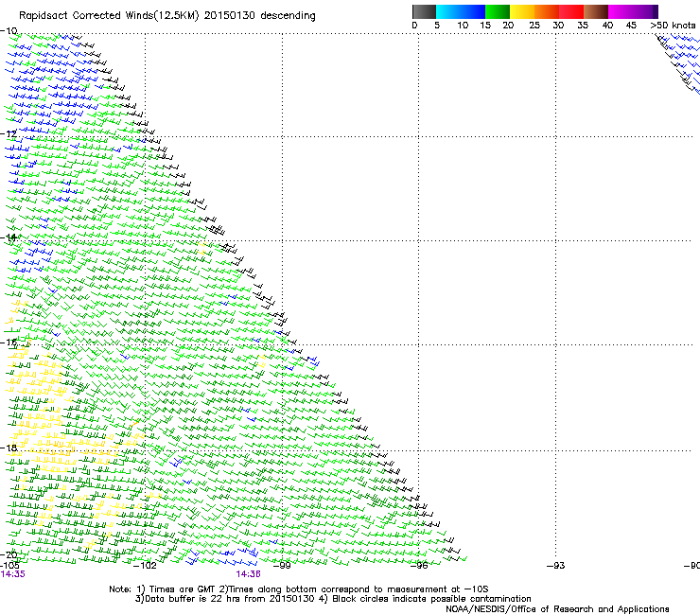Click the '>50 knots' legend label
Screen dimensions: 700x615
(x=673, y=26)
